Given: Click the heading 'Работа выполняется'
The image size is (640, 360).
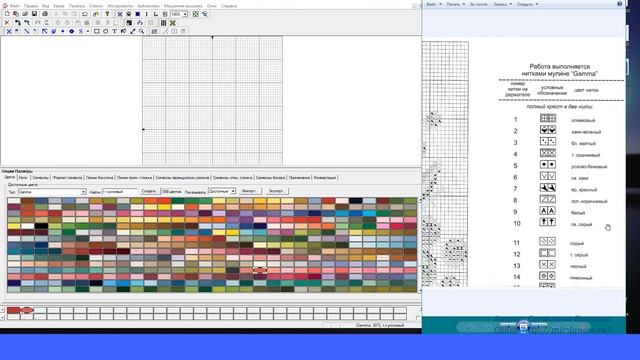Looking at the screenshot, I should pyautogui.click(x=560, y=66).
